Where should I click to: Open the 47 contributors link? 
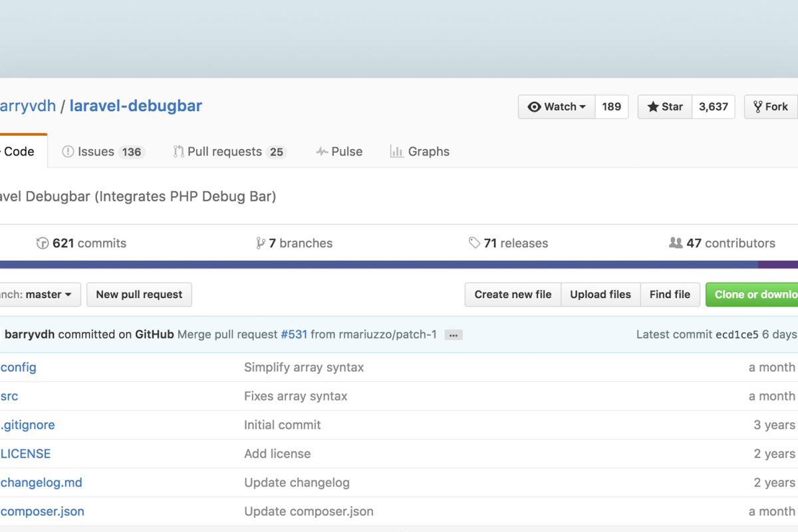tap(722, 243)
